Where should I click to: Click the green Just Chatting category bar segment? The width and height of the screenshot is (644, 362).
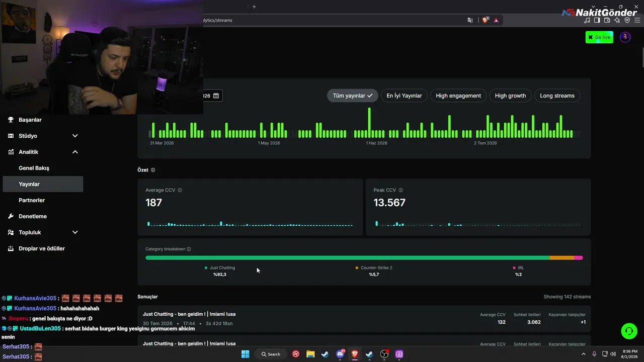[x=347, y=258]
